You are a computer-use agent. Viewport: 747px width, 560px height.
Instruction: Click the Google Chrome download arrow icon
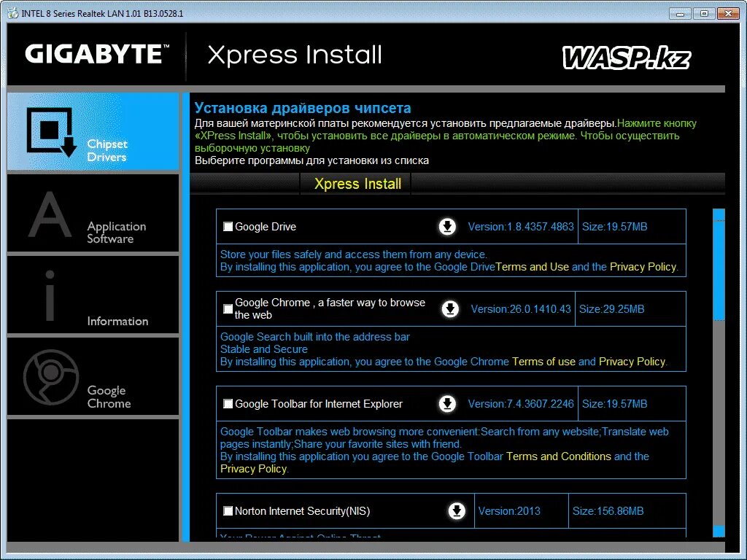coord(450,309)
